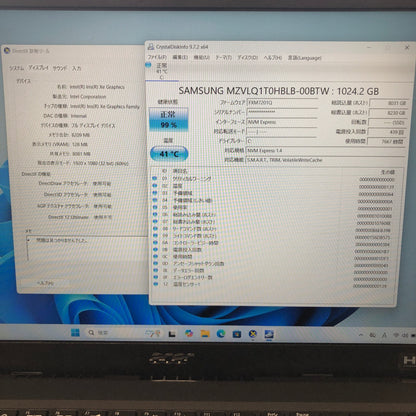The width and height of the screenshot is (416, 416).
Task: Select the 0E データエラー回数 row
Action: 273,270
